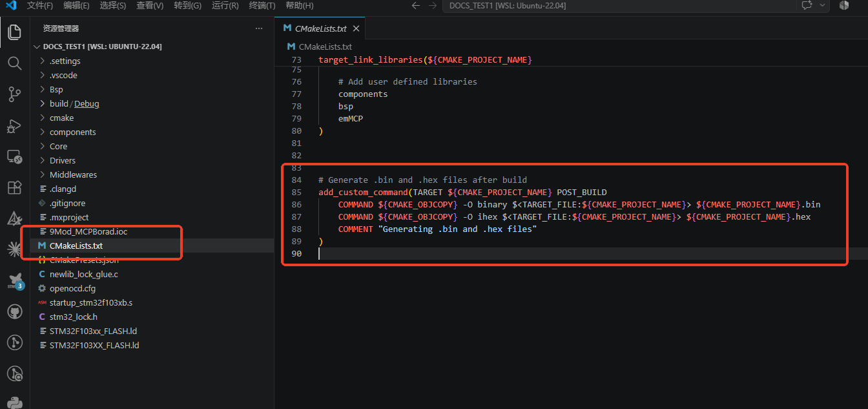Open the Run and Debug view
Screen dimensions: 868x409
14,125
